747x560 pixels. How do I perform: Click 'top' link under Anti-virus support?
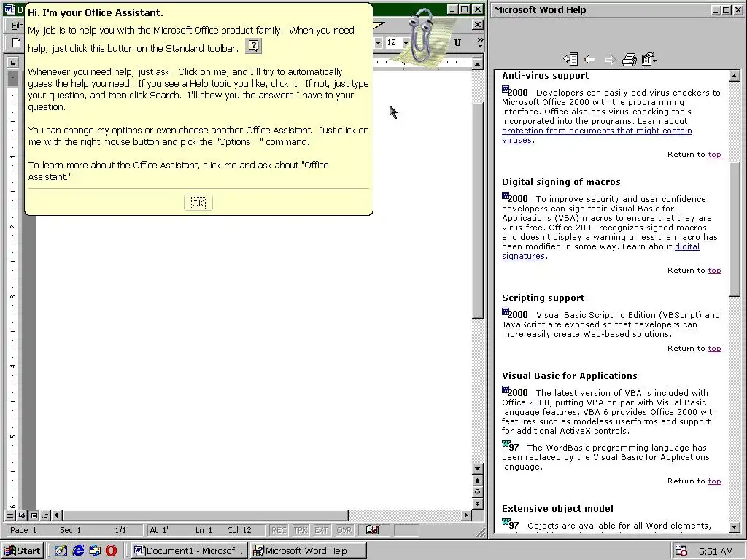point(714,155)
